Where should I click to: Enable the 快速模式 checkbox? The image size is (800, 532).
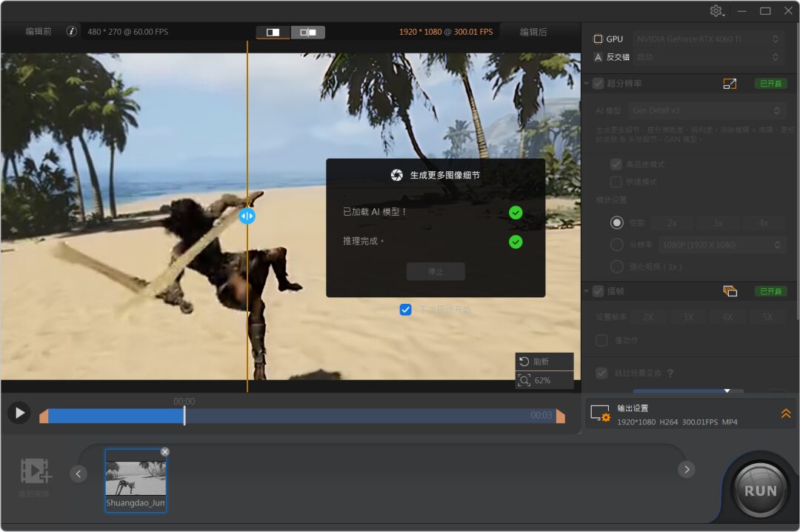pos(616,182)
